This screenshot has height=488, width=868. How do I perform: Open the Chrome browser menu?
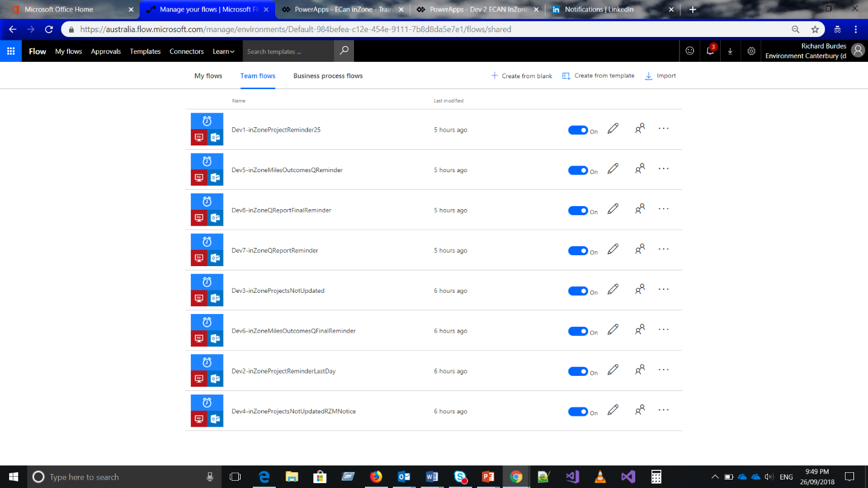coord(855,28)
